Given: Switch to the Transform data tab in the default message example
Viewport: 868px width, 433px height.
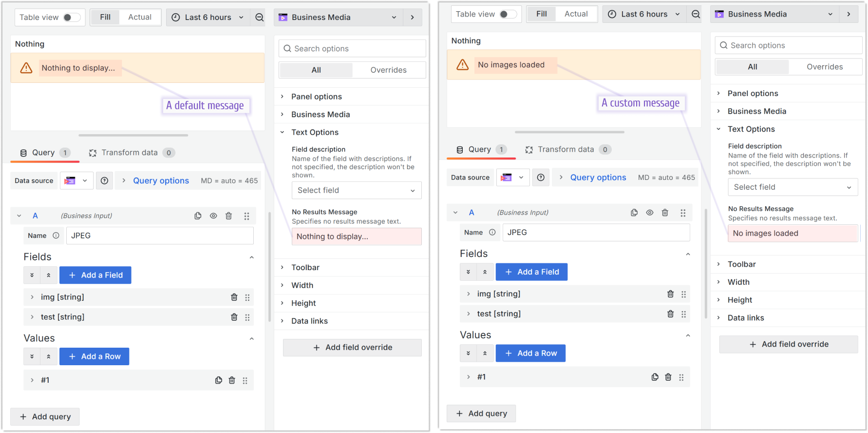Looking at the screenshot, I should click(x=130, y=153).
